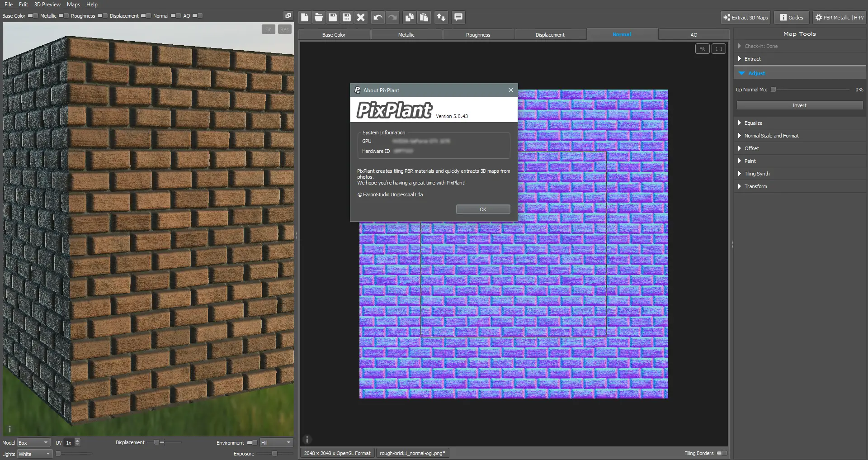This screenshot has width=868, height=460.
Task: Create a new file from the toolbar
Action: (x=305, y=17)
